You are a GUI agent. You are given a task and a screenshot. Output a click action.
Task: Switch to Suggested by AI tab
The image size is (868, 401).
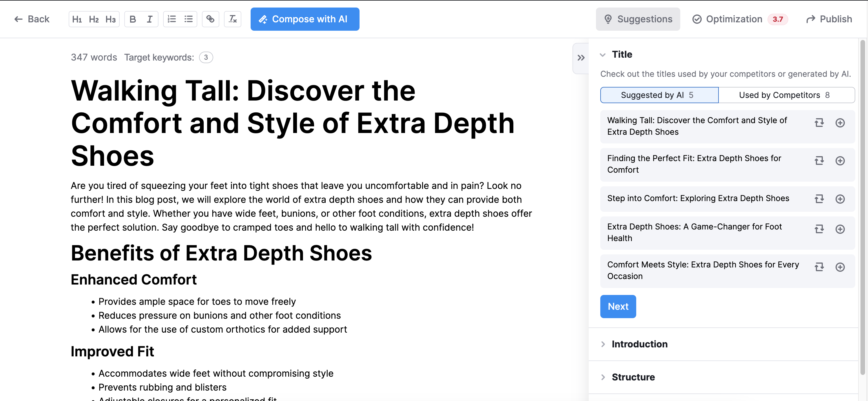[x=659, y=95]
